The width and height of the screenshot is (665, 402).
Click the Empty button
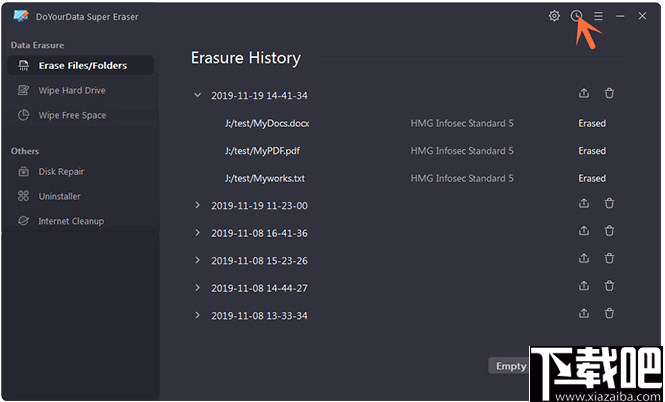[511, 366]
